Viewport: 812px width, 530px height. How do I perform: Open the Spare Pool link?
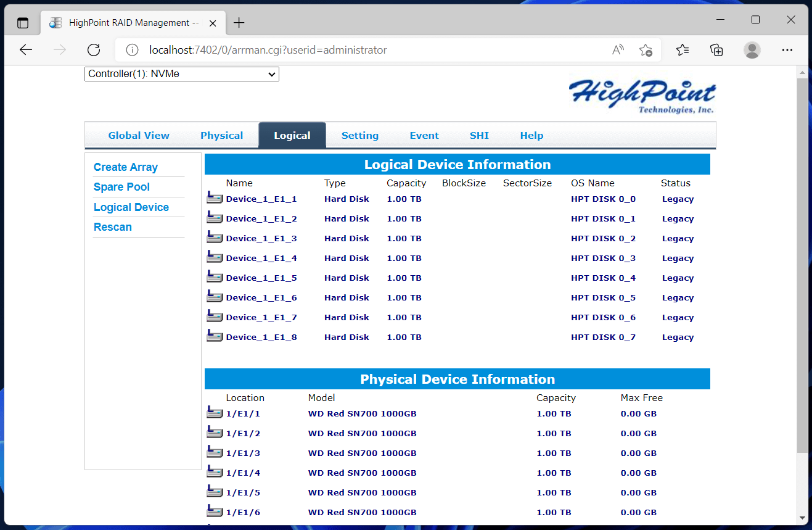point(121,187)
